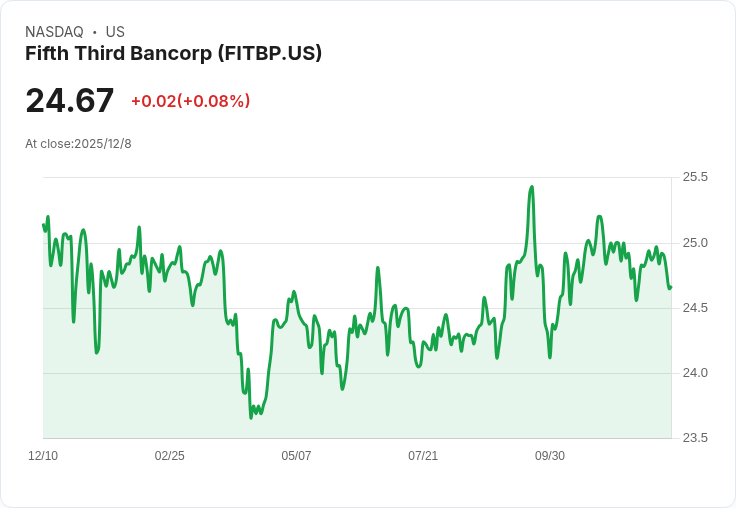Screen dimensions: 736x508
Task: Click the 23.5 price axis label
Action: tap(695, 438)
